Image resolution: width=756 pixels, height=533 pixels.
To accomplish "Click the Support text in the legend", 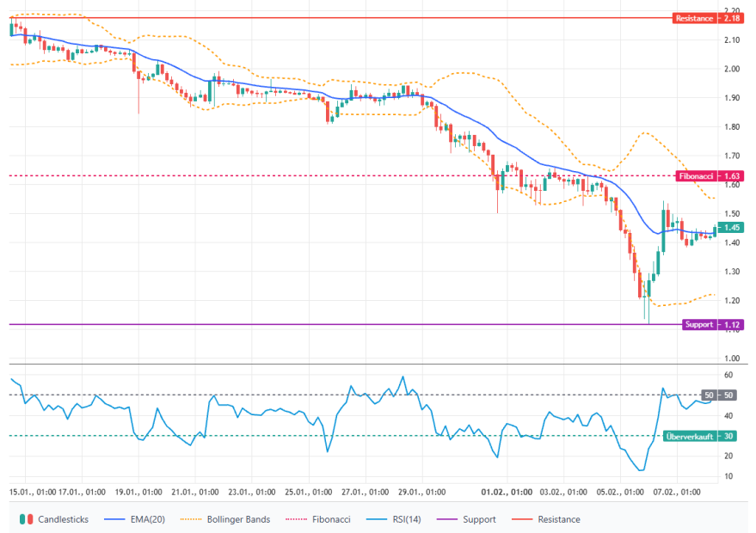I will pyautogui.click(x=479, y=519).
